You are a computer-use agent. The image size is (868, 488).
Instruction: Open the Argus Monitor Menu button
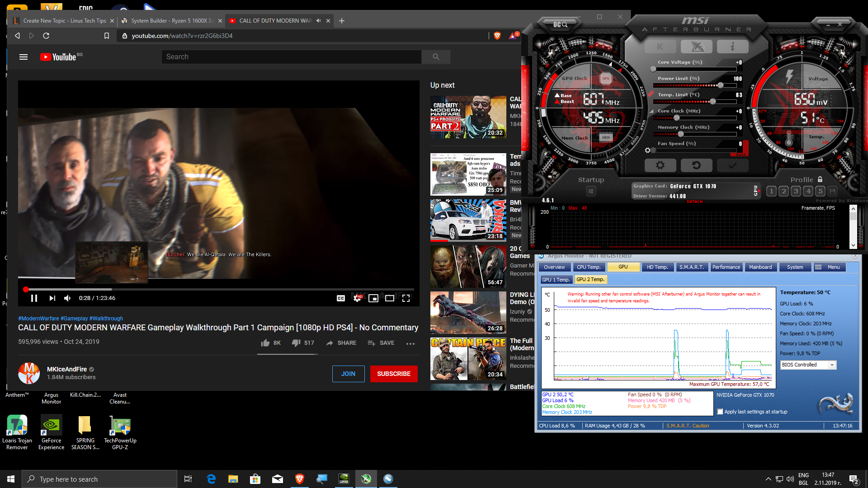coord(829,267)
